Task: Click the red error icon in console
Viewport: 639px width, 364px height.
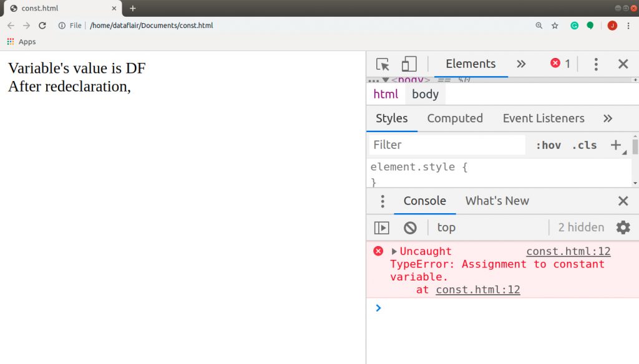Action: pos(378,251)
